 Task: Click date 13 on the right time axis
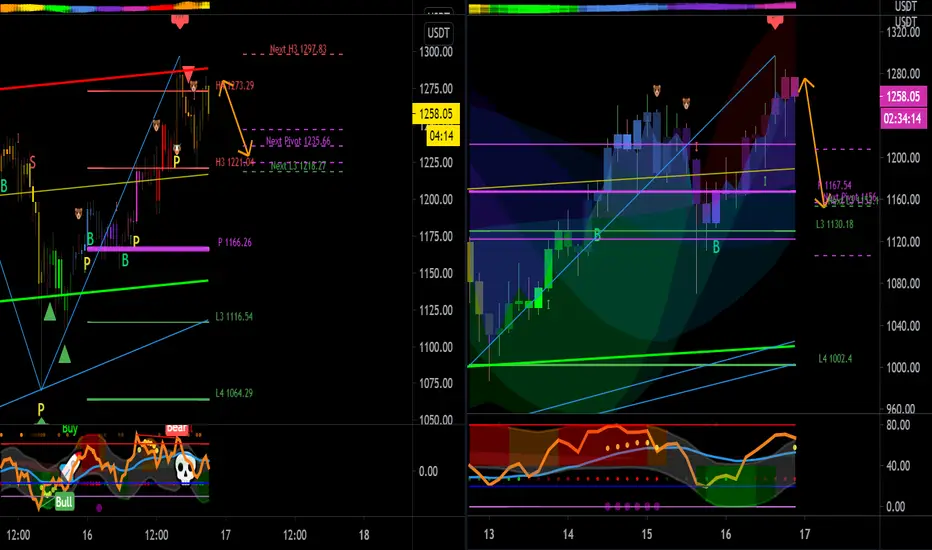(x=489, y=535)
